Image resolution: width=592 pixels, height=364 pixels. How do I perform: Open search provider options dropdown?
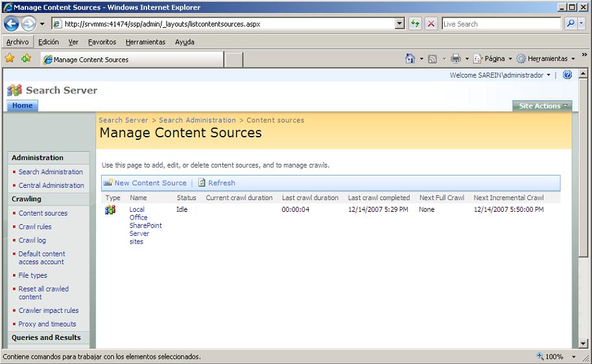pos(581,24)
